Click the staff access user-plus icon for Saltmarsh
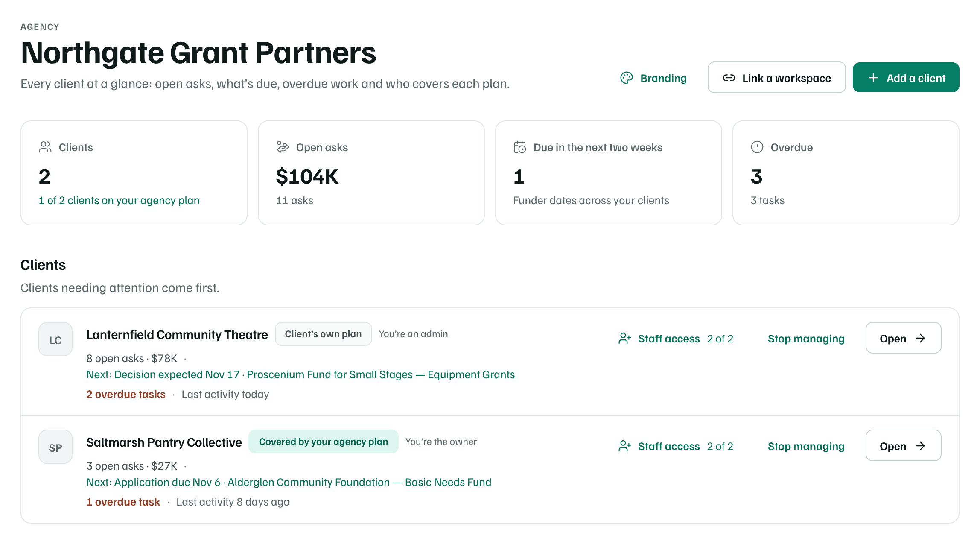 pyautogui.click(x=624, y=446)
